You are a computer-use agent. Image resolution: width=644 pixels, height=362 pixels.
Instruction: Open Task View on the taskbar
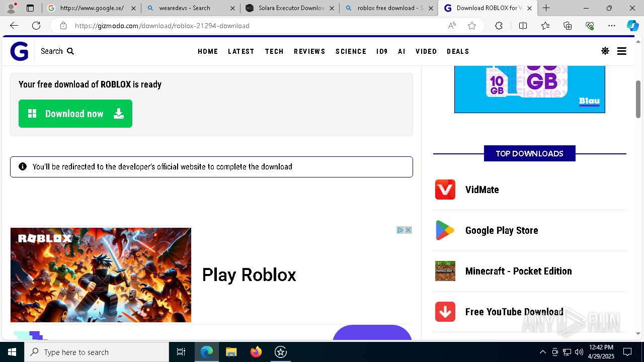pyautogui.click(x=181, y=352)
